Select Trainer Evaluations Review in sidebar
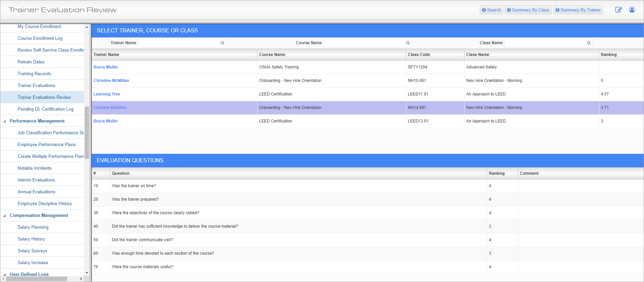The height and width of the screenshot is (282, 644). tap(44, 97)
